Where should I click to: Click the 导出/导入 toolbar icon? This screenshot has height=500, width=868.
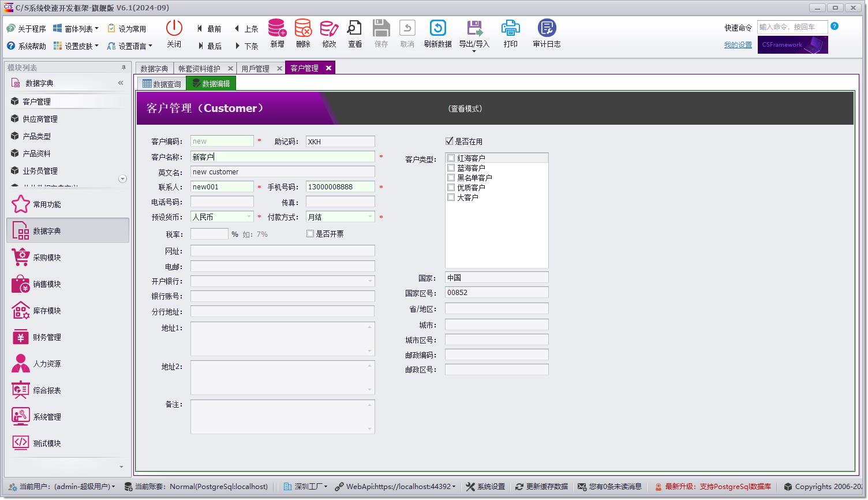tap(473, 33)
